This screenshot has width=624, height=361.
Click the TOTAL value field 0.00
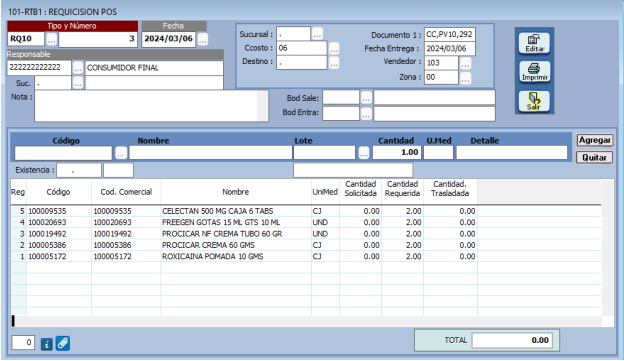(512, 340)
